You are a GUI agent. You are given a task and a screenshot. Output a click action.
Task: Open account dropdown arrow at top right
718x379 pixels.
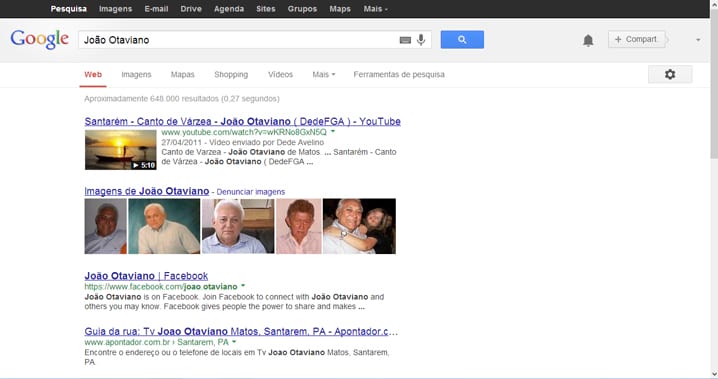(x=698, y=40)
